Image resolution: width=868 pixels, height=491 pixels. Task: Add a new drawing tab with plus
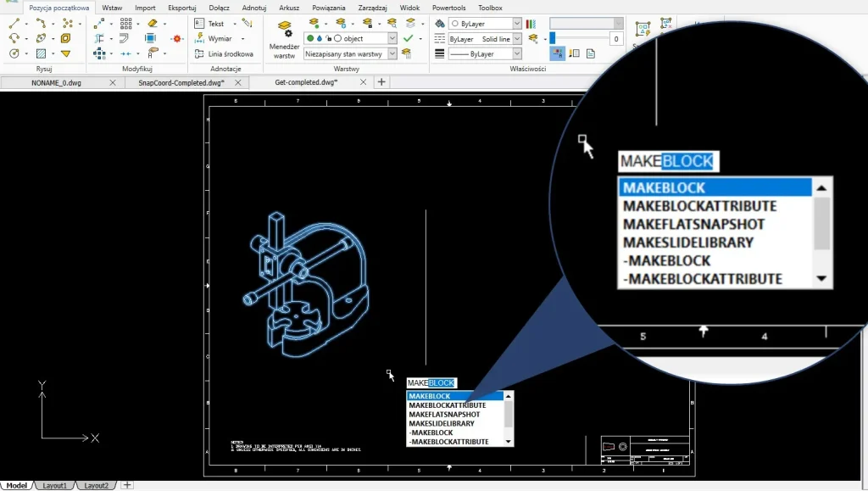(381, 82)
